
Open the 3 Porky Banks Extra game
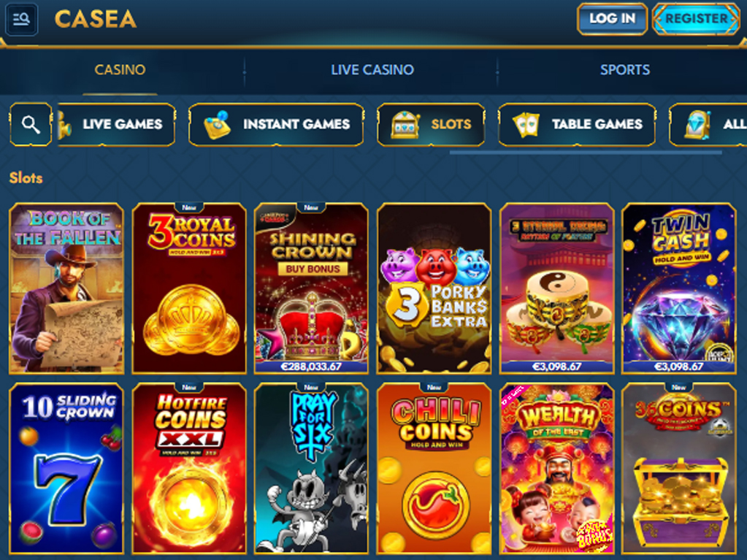[x=434, y=288]
